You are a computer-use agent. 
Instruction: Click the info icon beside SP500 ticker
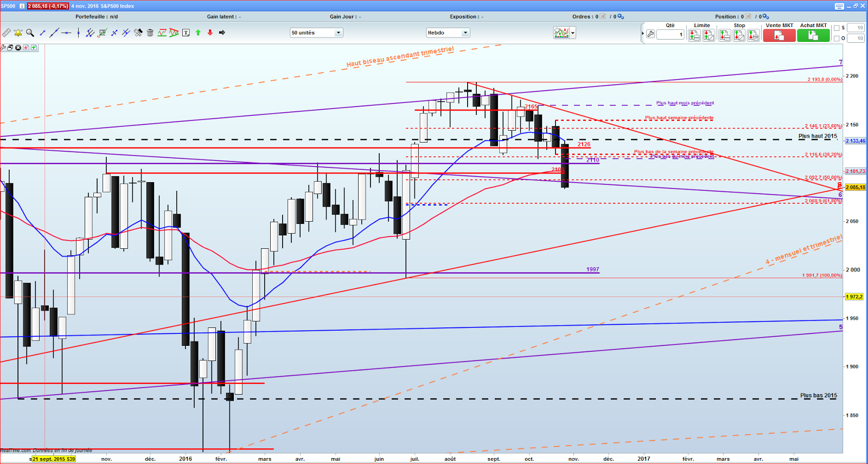(x=22, y=6)
